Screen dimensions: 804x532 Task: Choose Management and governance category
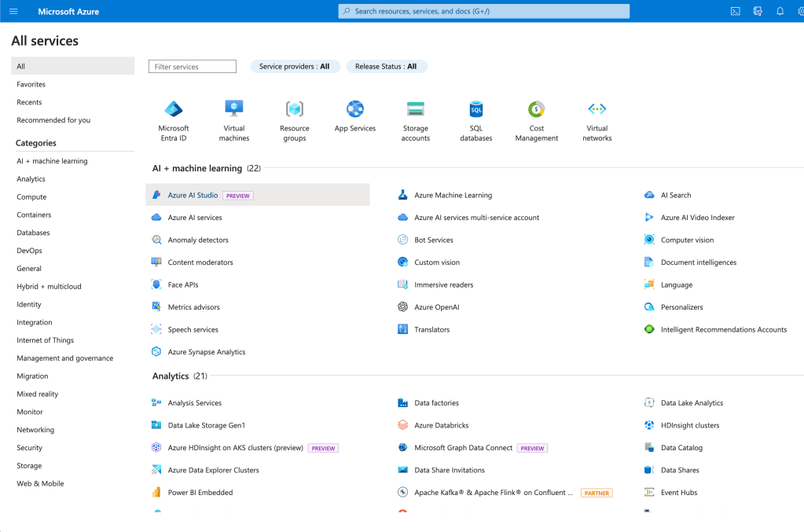65,358
